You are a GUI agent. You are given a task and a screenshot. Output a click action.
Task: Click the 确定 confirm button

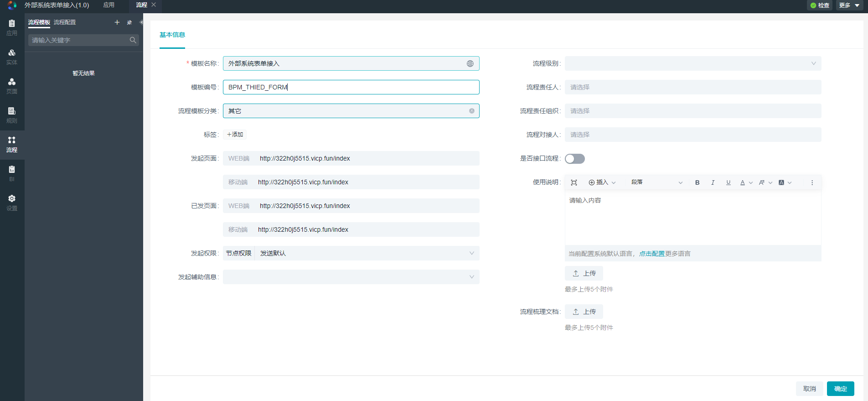click(x=840, y=389)
